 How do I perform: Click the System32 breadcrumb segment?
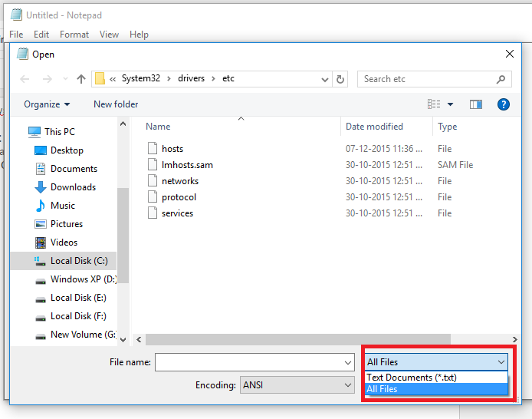(x=141, y=78)
